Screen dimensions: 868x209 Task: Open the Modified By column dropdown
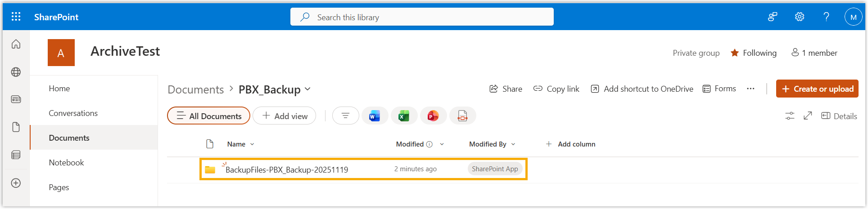[513, 144]
